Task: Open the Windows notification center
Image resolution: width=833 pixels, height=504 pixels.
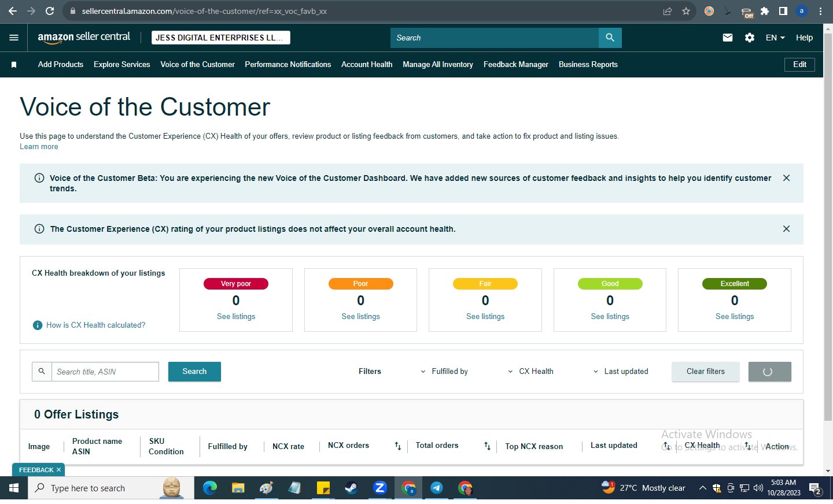Action: [815, 488]
